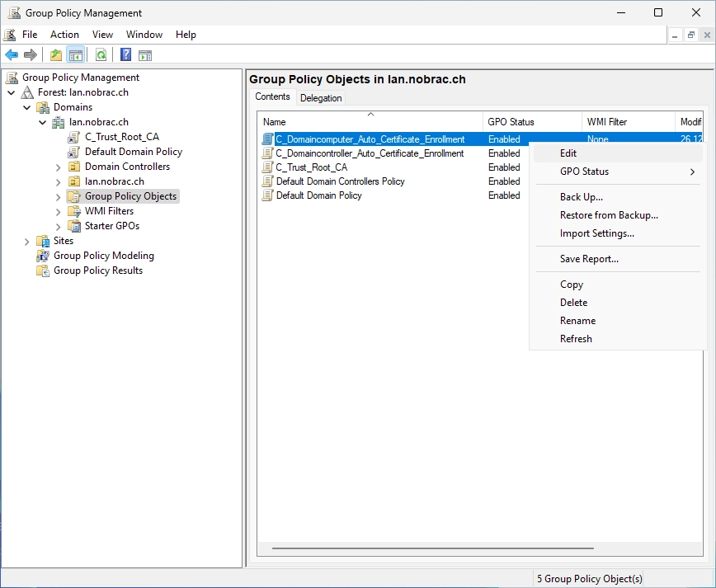Screen dimensions: 716x588
Task: Collapse the Forest: lan.nobrac.ch node
Action: [12, 92]
